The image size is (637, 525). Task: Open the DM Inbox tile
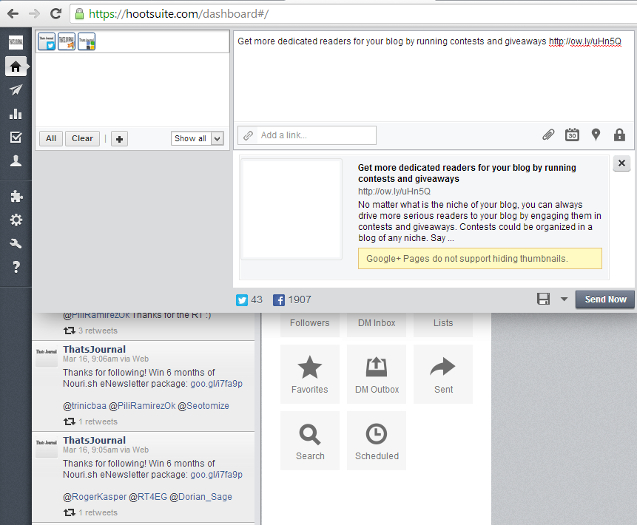point(377,324)
